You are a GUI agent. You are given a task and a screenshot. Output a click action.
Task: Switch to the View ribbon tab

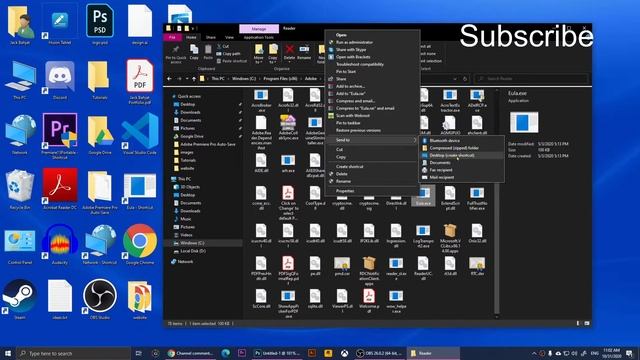click(x=229, y=37)
